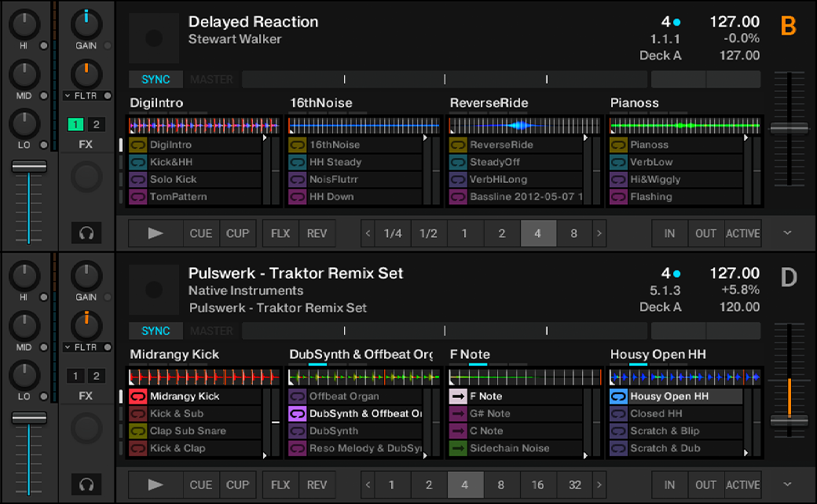Trigger the VerbHiLong sample icon
This screenshot has width=817, height=504.
(457, 179)
